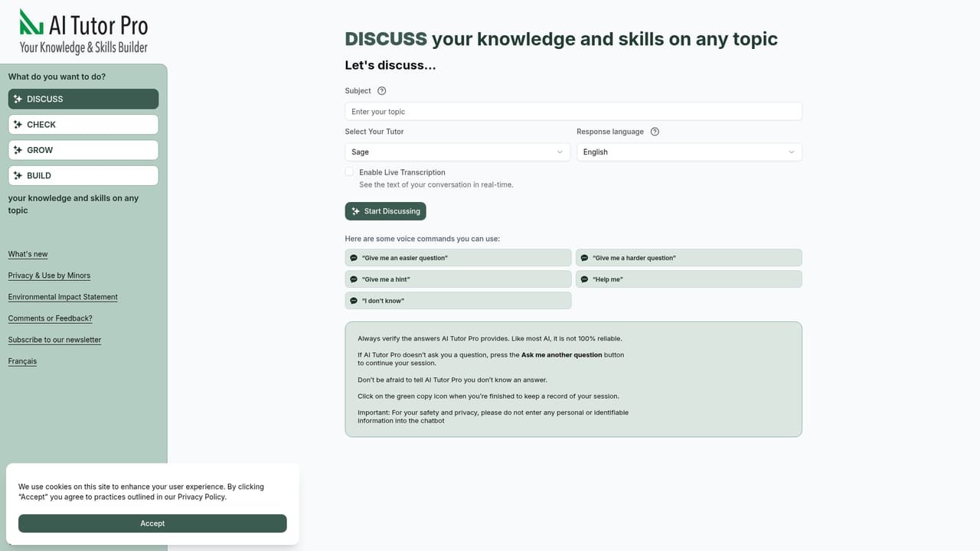This screenshot has width=980, height=551.
Task: Click chat bubble icon beside Help me
Action: 584,279
